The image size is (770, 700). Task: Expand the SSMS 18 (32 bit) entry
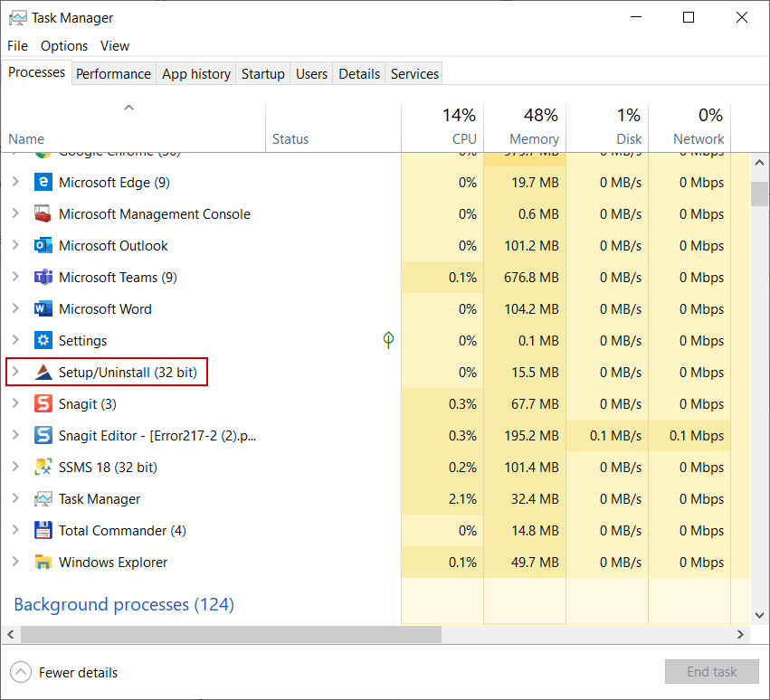click(x=15, y=467)
